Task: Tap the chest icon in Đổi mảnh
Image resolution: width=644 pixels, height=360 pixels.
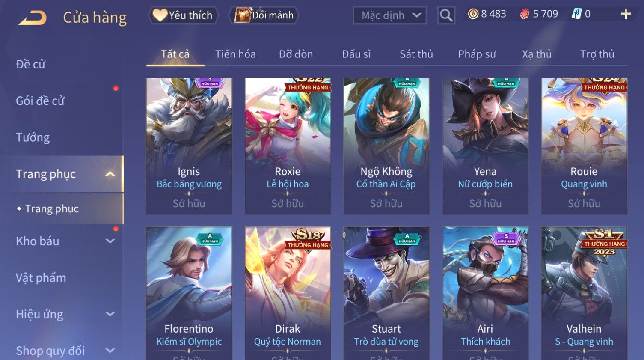Action: click(243, 15)
